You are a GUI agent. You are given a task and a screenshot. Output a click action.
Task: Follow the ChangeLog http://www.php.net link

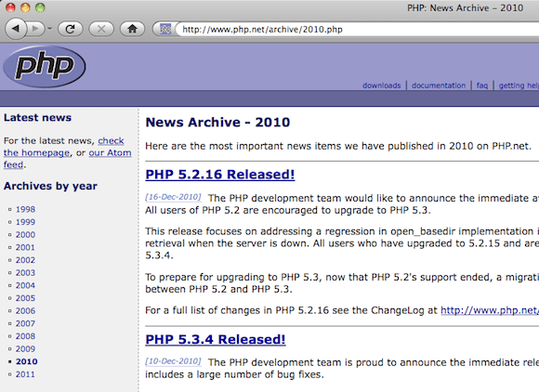pyautogui.click(x=490, y=310)
